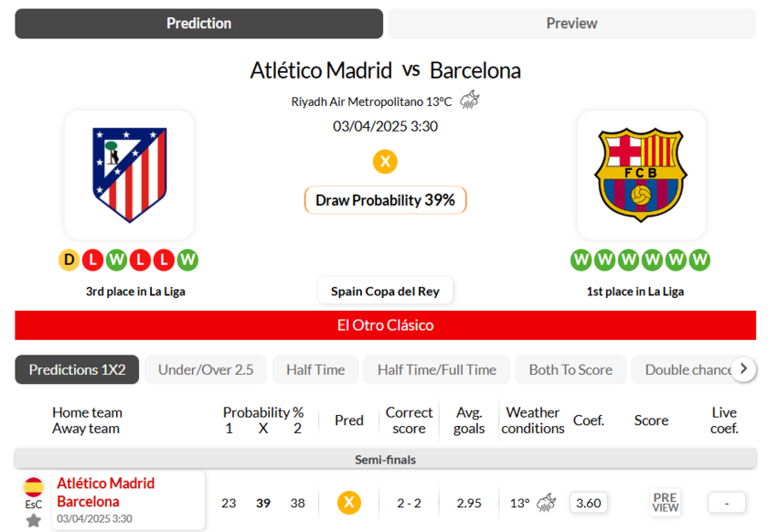Click the Spain flag icon in the match row

[34, 486]
